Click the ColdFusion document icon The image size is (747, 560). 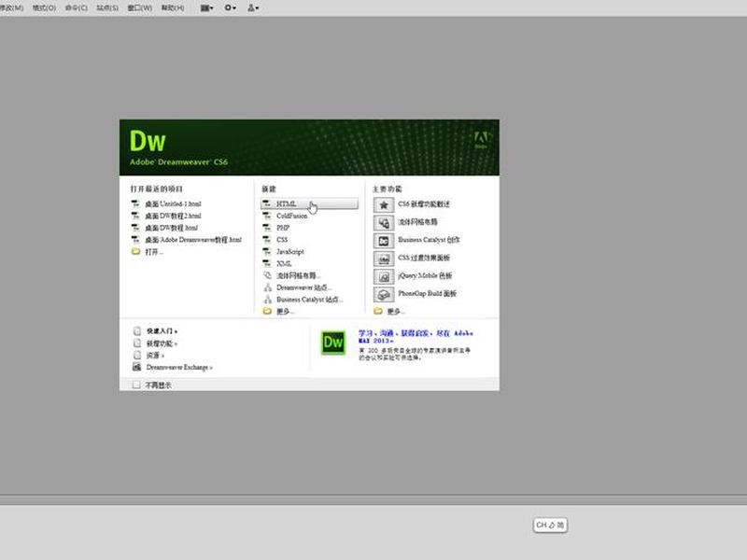[267, 216]
